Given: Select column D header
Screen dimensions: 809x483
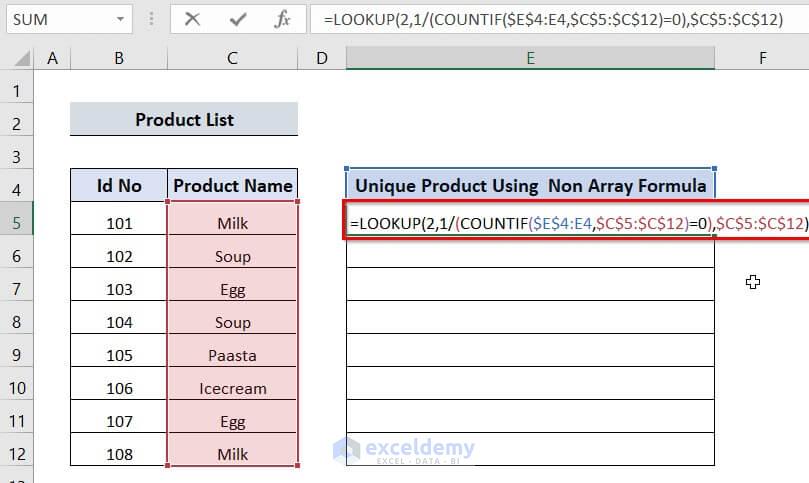Looking at the screenshot, I should pos(321,58).
